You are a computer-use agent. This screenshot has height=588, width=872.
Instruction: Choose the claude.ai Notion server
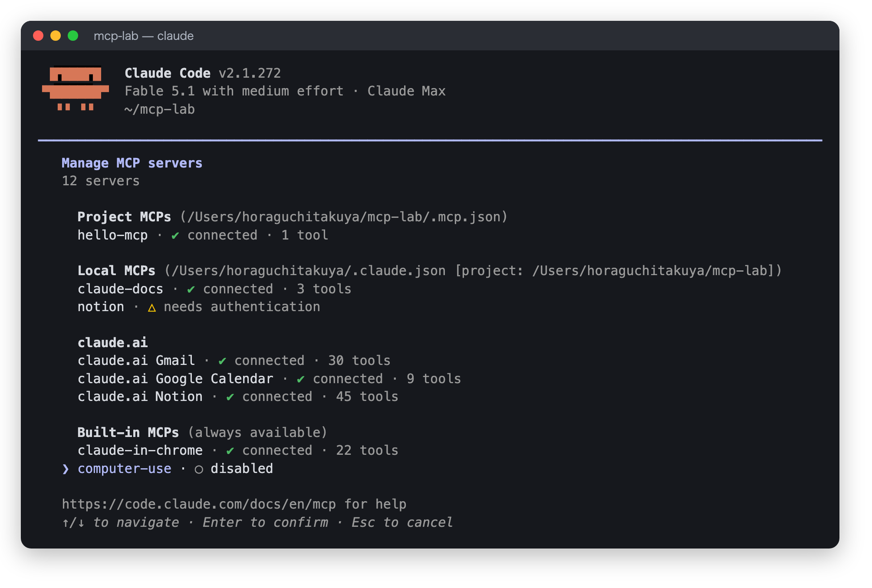tap(238, 397)
